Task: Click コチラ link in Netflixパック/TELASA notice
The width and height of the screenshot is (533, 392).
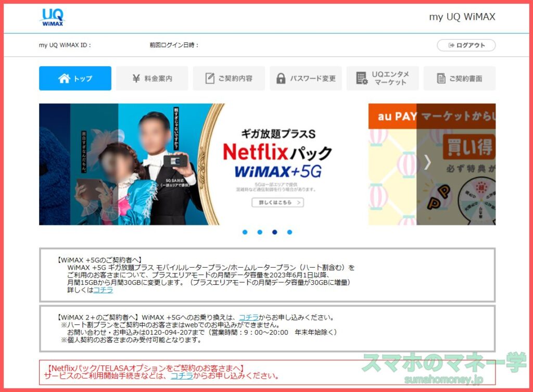Action: (182, 376)
